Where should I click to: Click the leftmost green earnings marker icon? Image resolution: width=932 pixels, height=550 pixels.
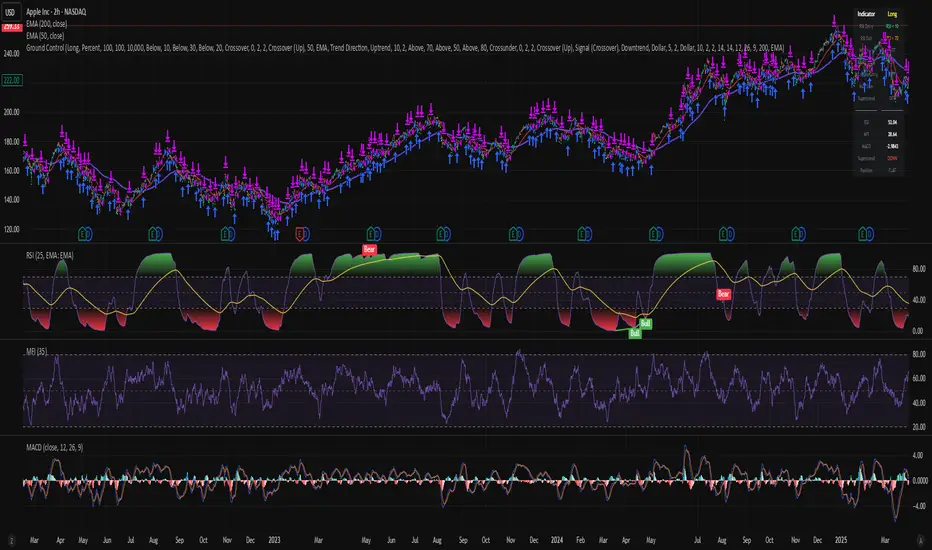point(85,234)
